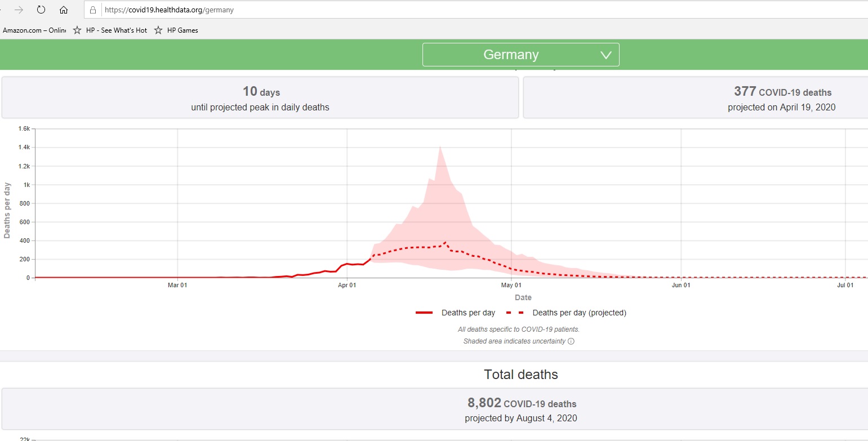
Task: Click the projected peak point on dashed line
Action: click(x=445, y=243)
